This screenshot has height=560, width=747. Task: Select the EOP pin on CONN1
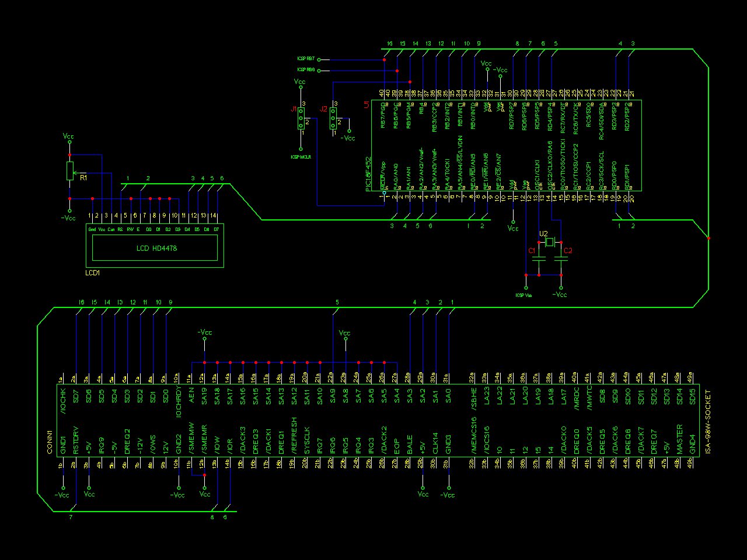[397, 447]
